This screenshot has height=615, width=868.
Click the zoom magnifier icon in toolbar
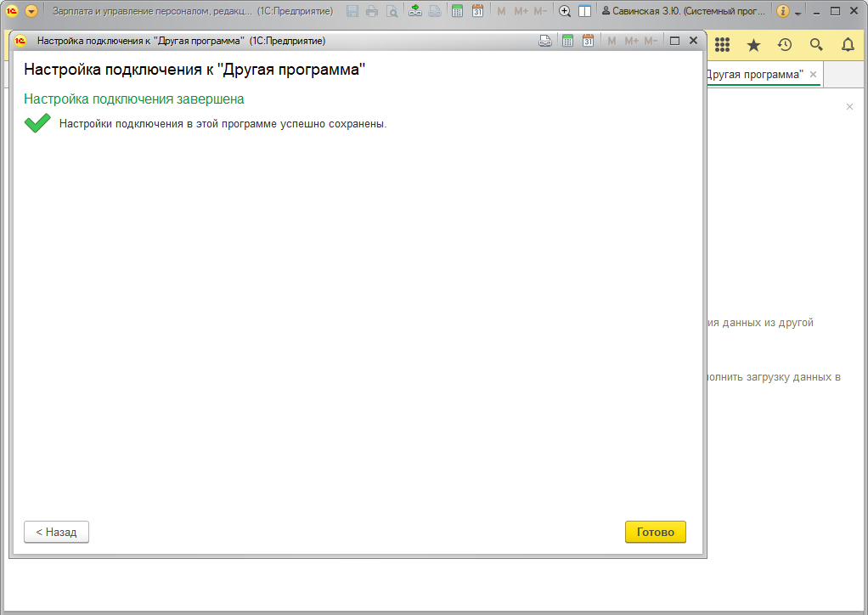coord(565,11)
